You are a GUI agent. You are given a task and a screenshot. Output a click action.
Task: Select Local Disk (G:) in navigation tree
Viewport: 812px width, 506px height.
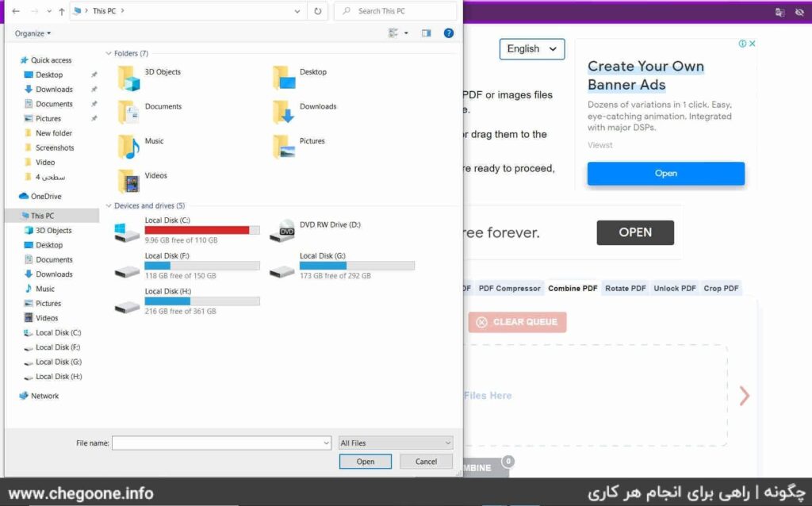(53, 362)
